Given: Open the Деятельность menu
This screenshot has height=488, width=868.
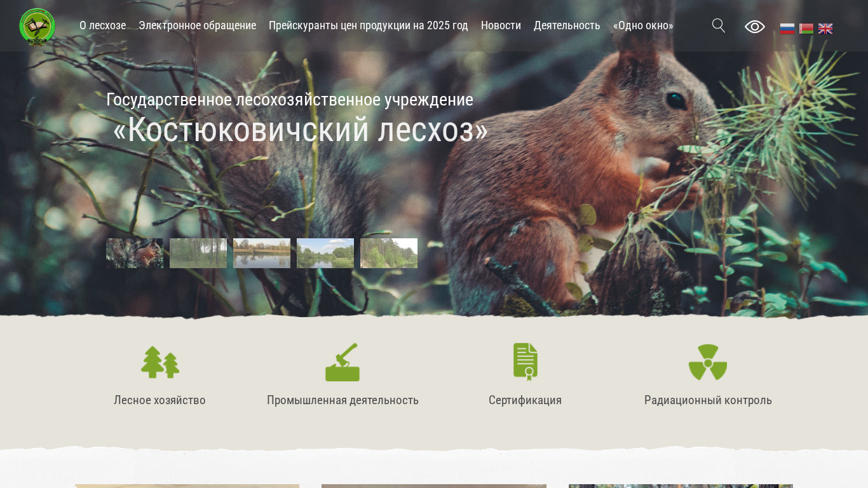Looking at the screenshot, I should click(x=567, y=25).
